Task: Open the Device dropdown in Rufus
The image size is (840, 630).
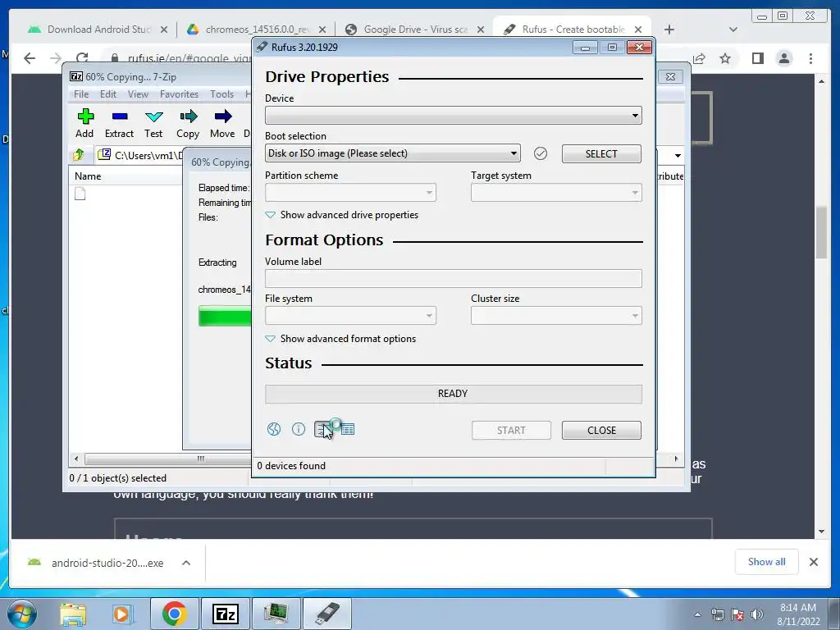Action: click(x=453, y=115)
